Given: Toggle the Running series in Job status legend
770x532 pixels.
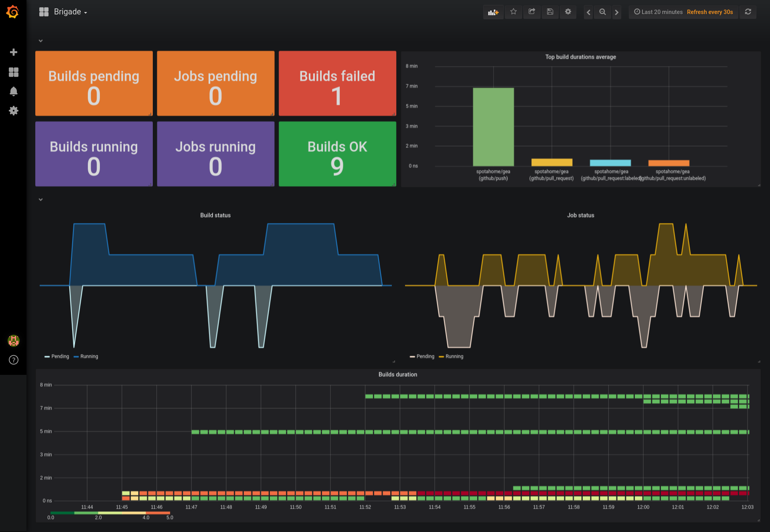Looking at the screenshot, I should click(x=454, y=356).
